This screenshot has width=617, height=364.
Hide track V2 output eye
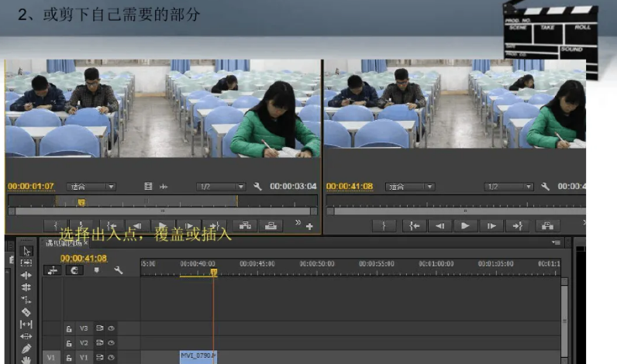[x=112, y=343]
